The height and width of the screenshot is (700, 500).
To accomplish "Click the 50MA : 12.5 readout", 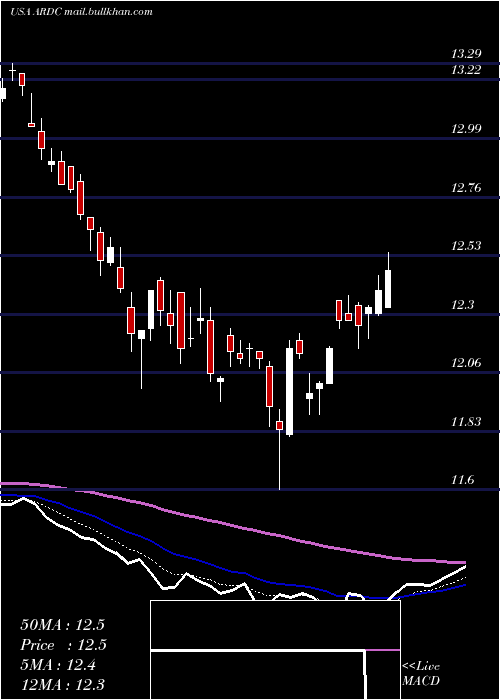I will (x=62, y=625).
